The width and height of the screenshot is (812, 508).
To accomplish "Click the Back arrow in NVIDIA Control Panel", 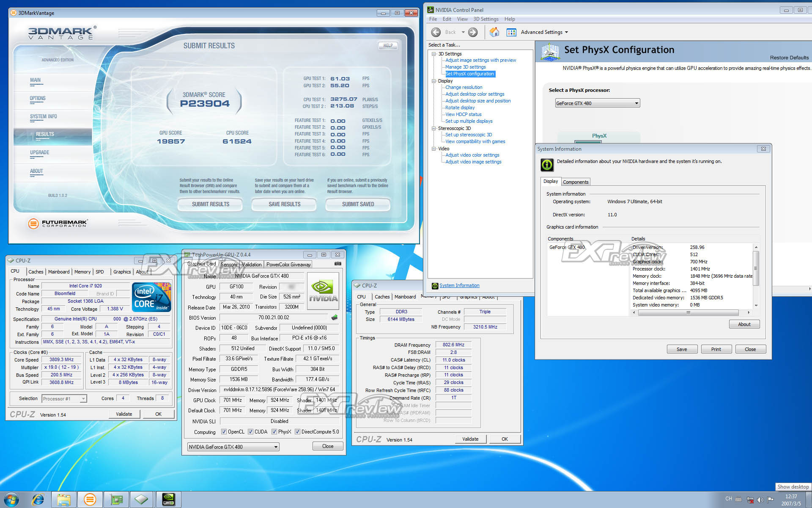I will [436, 32].
